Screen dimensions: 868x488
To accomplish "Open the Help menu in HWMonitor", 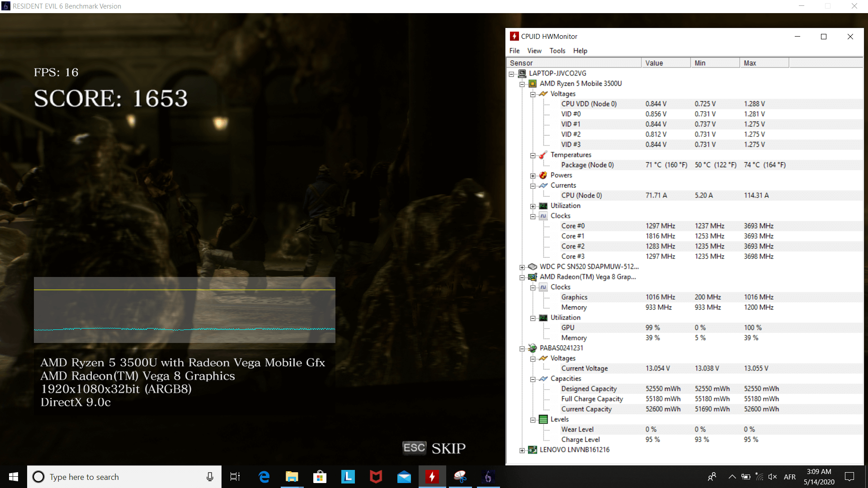I will click(x=580, y=51).
